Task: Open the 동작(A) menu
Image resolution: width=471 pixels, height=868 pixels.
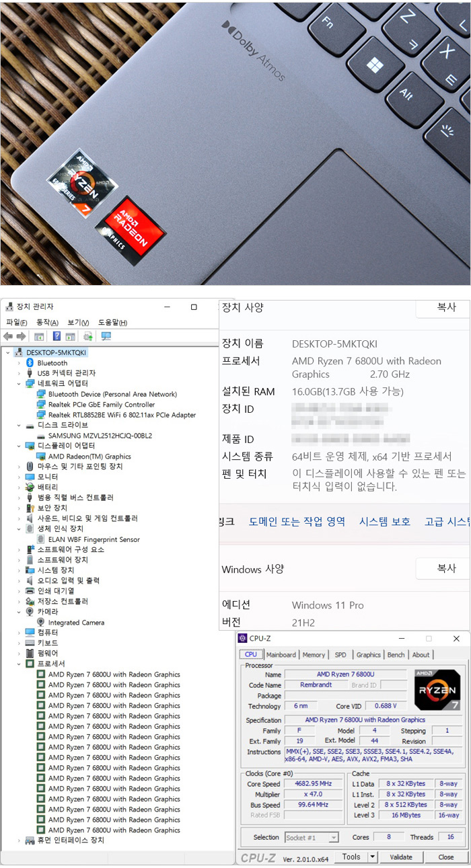Action: pyautogui.click(x=47, y=323)
